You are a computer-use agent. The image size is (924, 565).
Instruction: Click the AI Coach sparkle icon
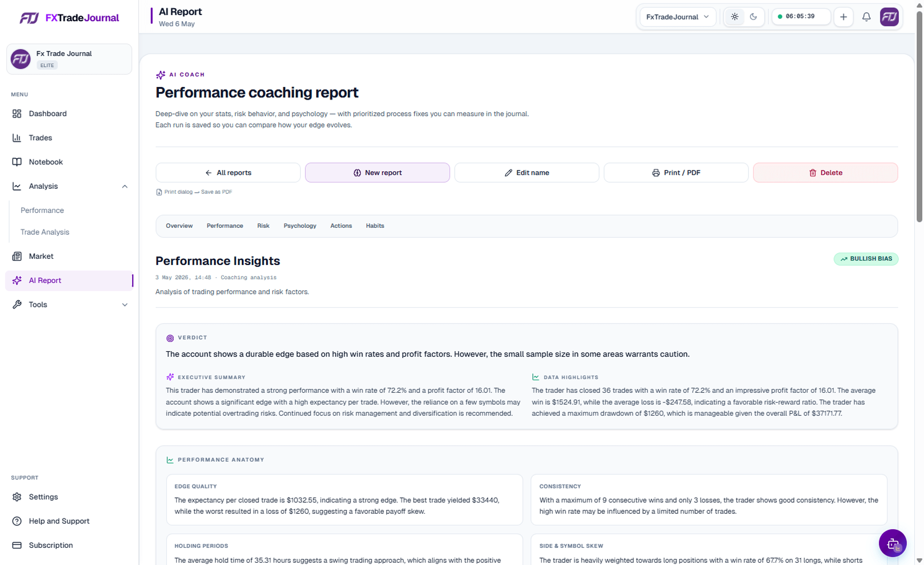click(161, 75)
